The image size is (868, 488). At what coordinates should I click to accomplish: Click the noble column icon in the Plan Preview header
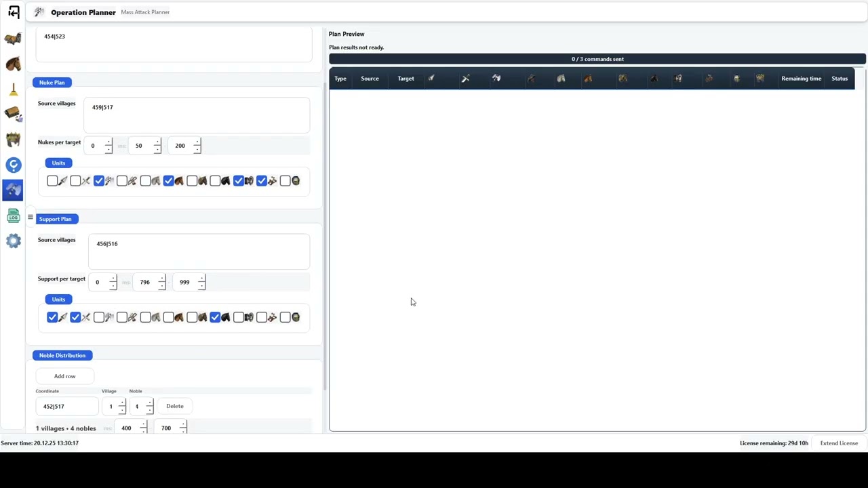click(760, 79)
